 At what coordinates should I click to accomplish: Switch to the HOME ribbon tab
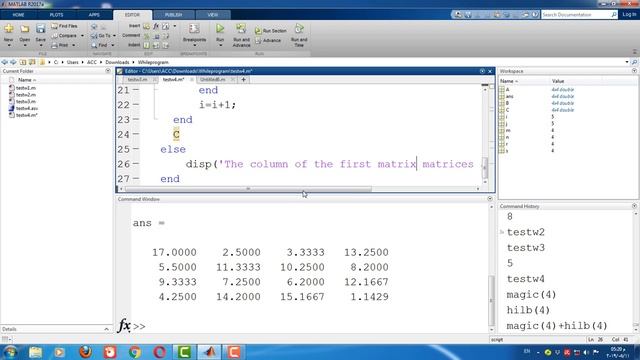[18, 15]
